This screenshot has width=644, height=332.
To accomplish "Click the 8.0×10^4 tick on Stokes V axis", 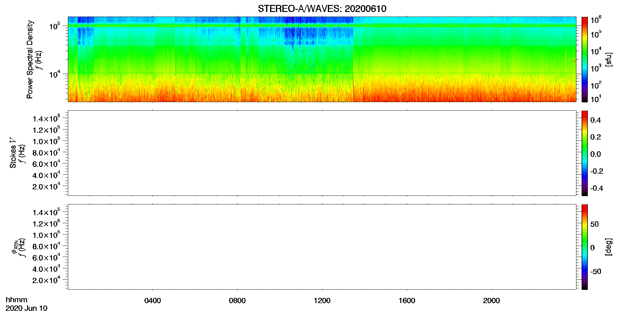I will 46,152.
